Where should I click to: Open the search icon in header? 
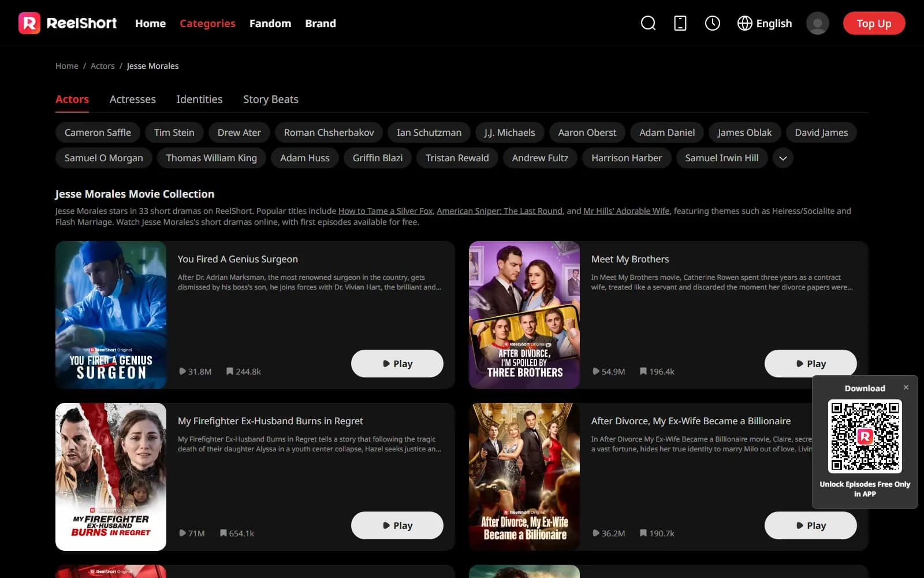(x=648, y=23)
